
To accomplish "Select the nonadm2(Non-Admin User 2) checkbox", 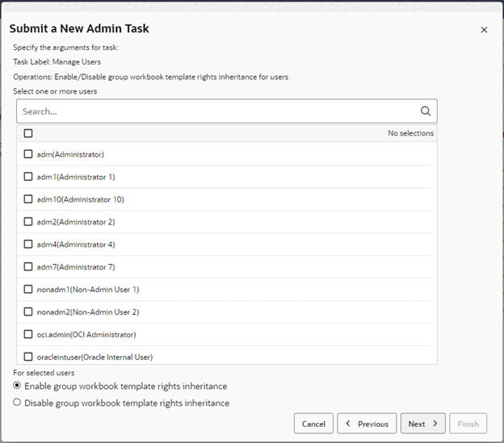I will (28, 312).
